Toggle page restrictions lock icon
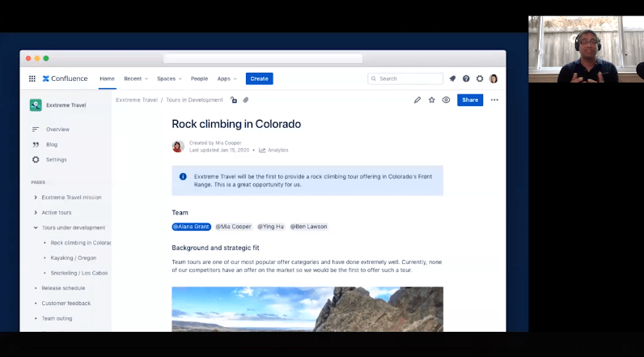644x357 pixels. tap(234, 100)
